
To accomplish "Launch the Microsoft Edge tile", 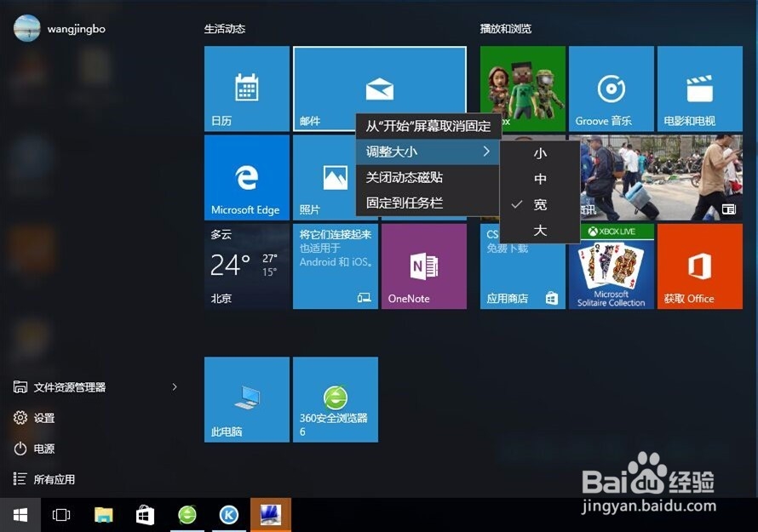I will pos(246,177).
